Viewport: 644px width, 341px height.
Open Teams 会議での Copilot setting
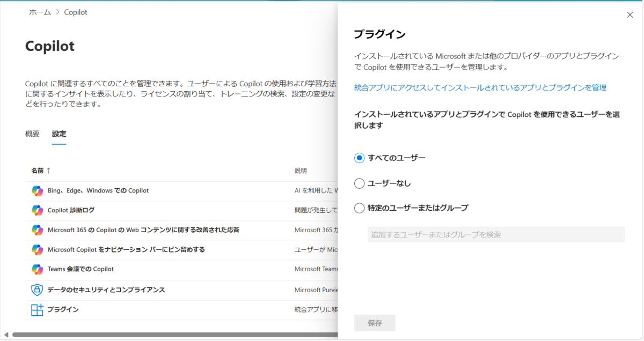click(x=80, y=269)
